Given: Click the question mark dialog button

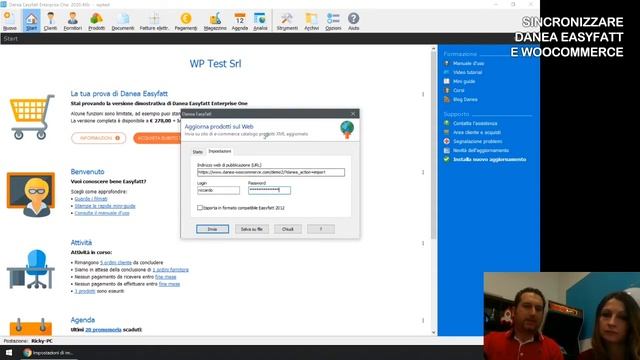Looking at the screenshot, I should pyautogui.click(x=321, y=229).
